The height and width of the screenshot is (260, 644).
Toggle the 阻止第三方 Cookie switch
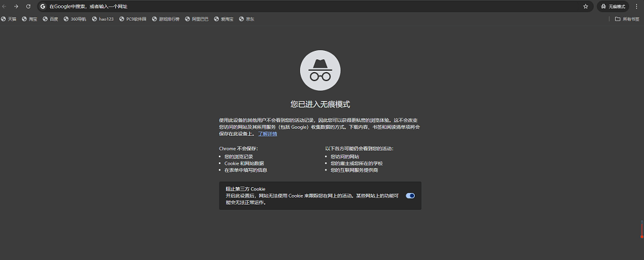click(410, 196)
